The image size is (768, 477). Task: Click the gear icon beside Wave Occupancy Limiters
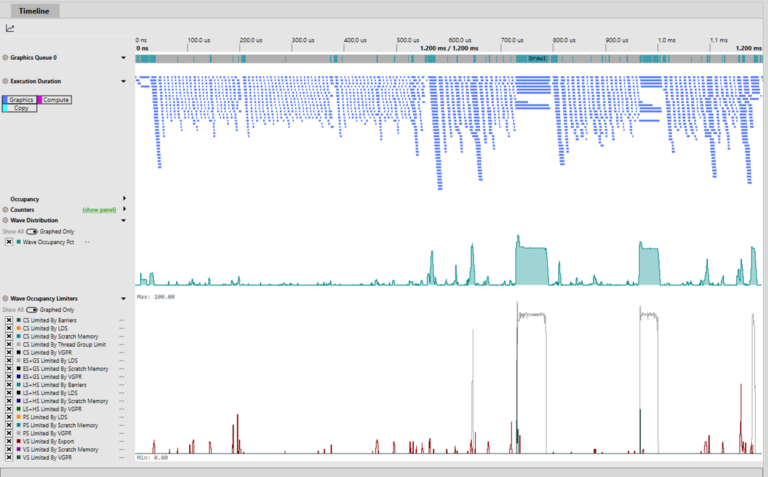click(5, 298)
